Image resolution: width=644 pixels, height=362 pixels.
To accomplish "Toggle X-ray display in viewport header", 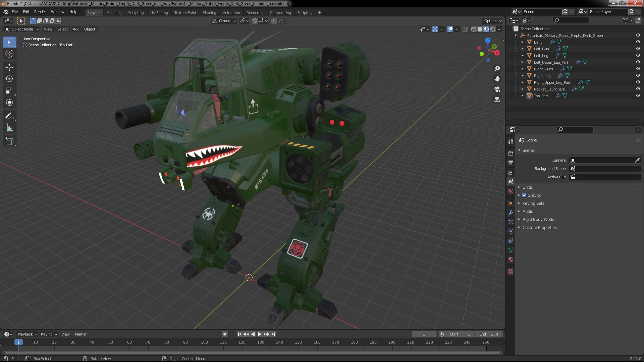I will coord(465,29).
